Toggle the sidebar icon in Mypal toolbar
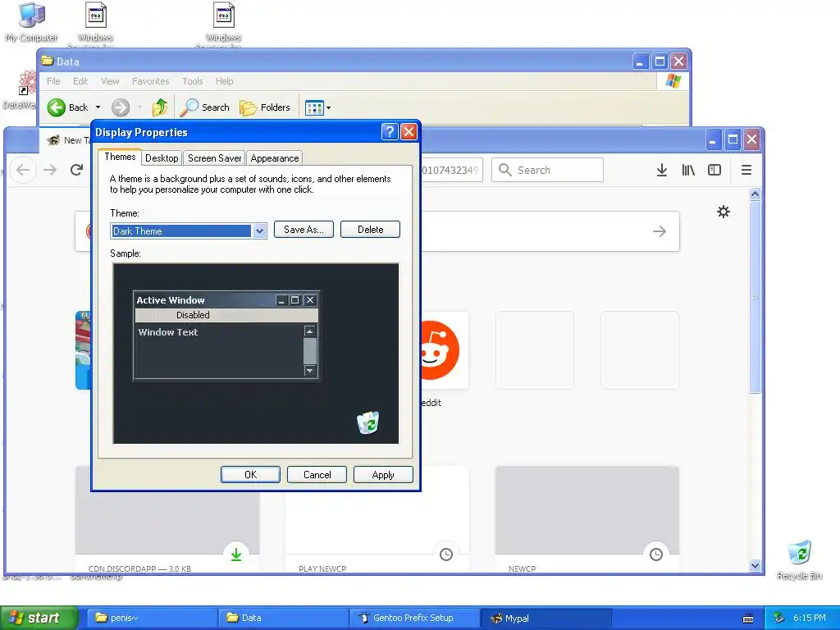Viewport: 840px width, 630px height. pyautogui.click(x=714, y=170)
